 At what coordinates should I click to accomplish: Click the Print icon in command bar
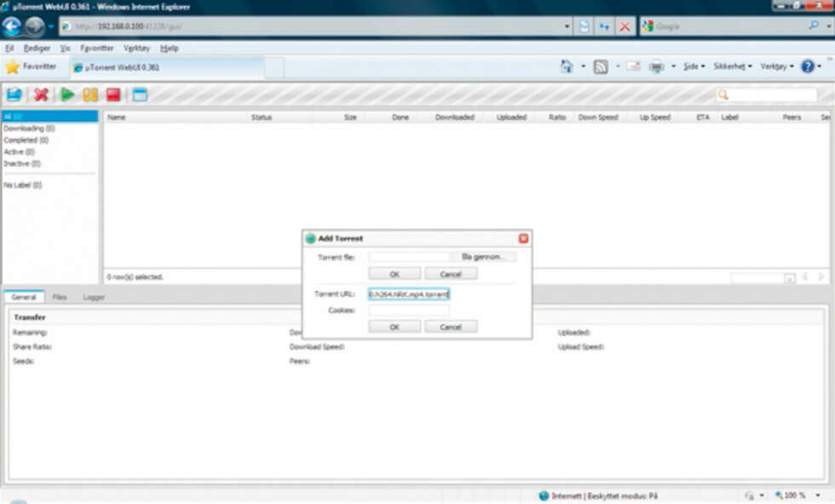pos(657,66)
